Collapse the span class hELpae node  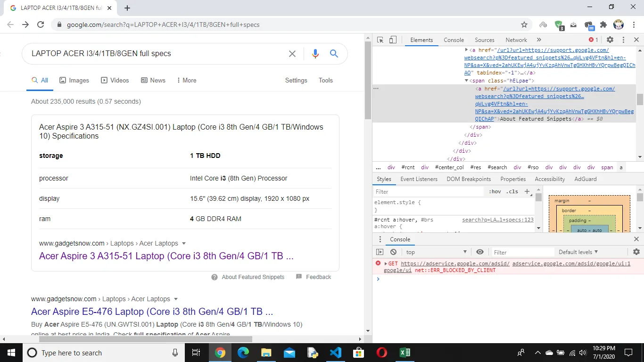pyautogui.click(x=466, y=81)
